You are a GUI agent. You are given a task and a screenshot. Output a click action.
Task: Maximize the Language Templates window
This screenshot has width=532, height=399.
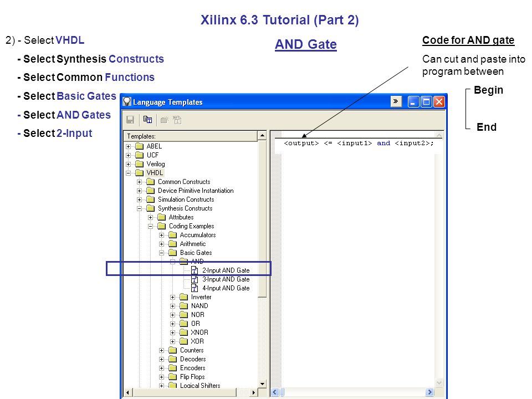(x=426, y=101)
